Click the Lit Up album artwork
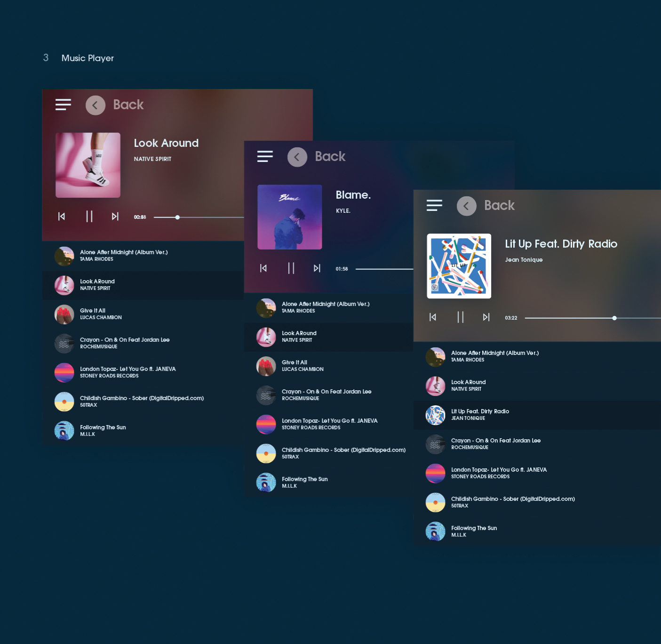The height and width of the screenshot is (644, 661). [x=459, y=266]
